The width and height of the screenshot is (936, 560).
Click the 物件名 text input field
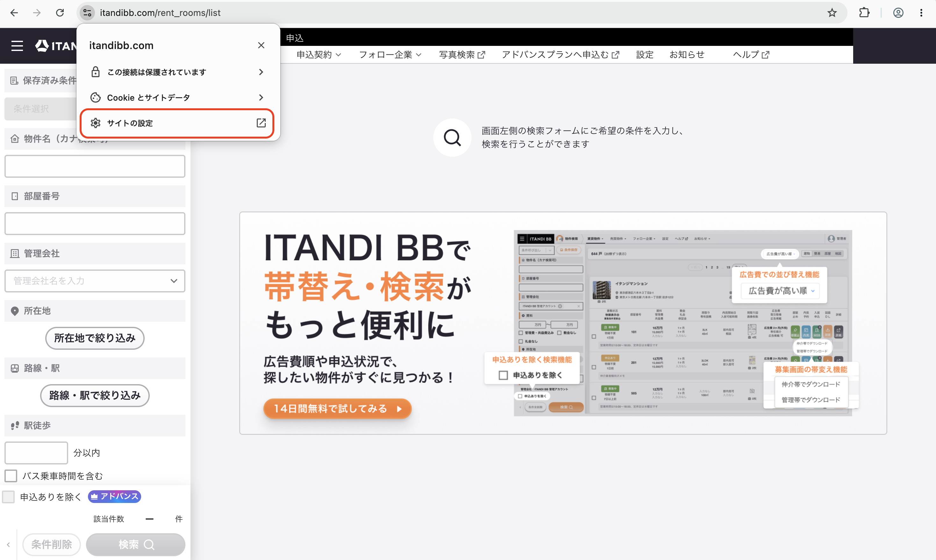pos(95,166)
